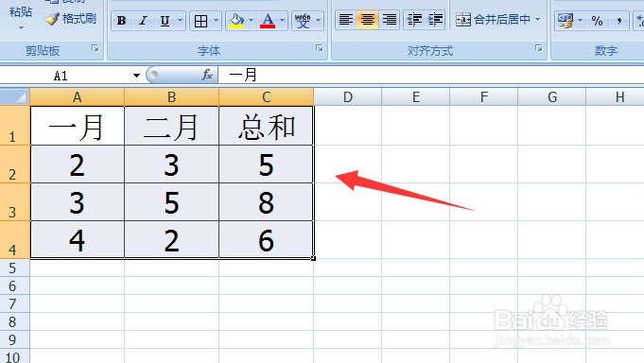The height and width of the screenshot is (363, 644).
Task: Click the phonetic guide wén icon
Action: pos(304,21)
